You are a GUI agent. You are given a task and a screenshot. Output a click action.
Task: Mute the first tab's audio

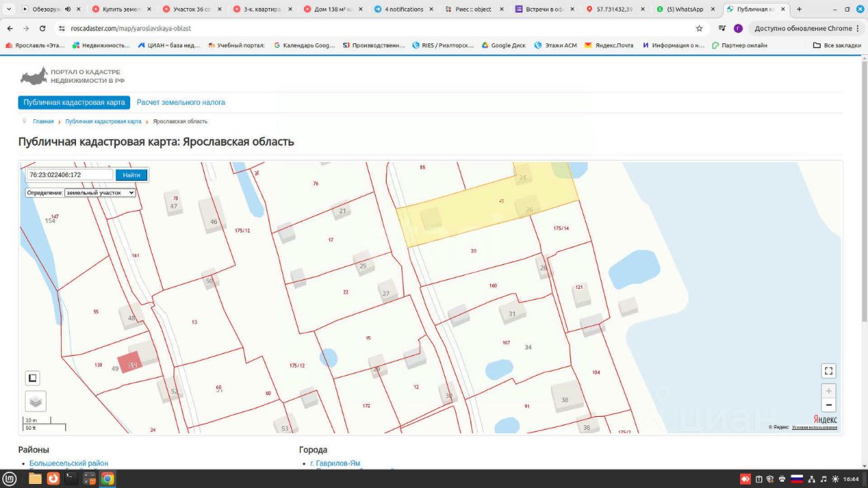[68, 9]
